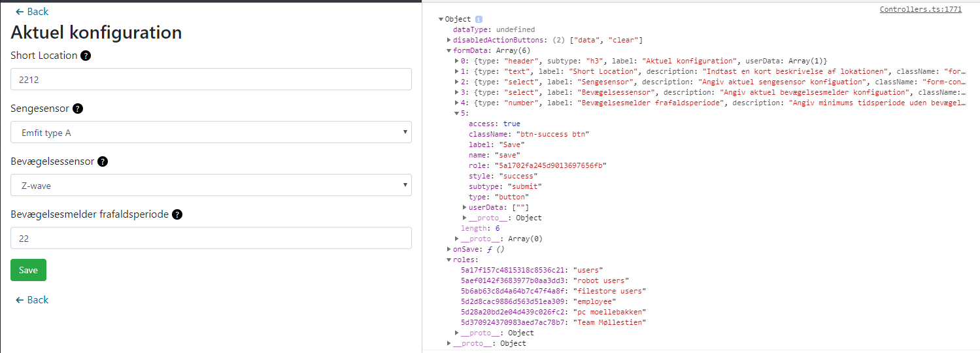980x353 pixels.
Task: Expand the userData array under item 5
Action: [465, 208]
